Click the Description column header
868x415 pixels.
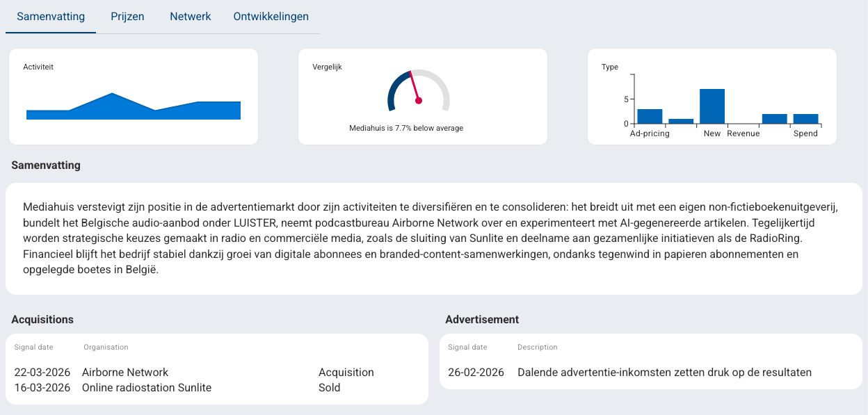[537, 347]
